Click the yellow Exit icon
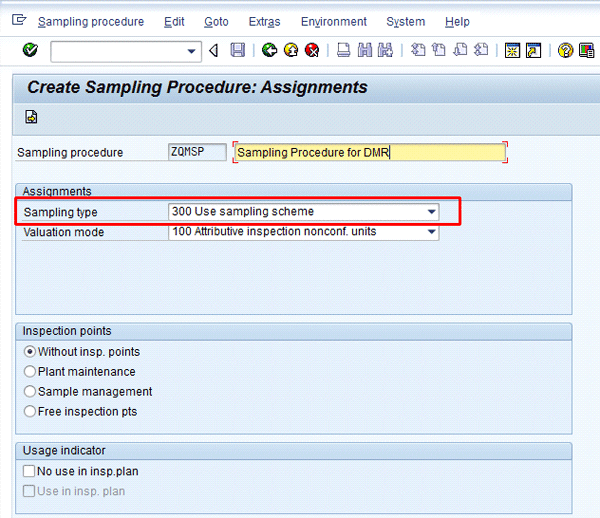Viewport: 600px width, 518px height. click(291, 50)
